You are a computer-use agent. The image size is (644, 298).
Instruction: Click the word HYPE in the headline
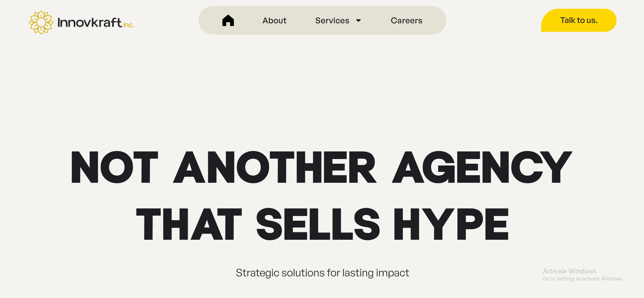point(451,224)
